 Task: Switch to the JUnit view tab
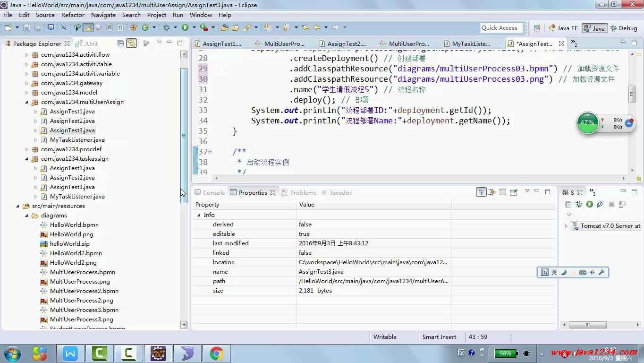[x=87, y=43]
